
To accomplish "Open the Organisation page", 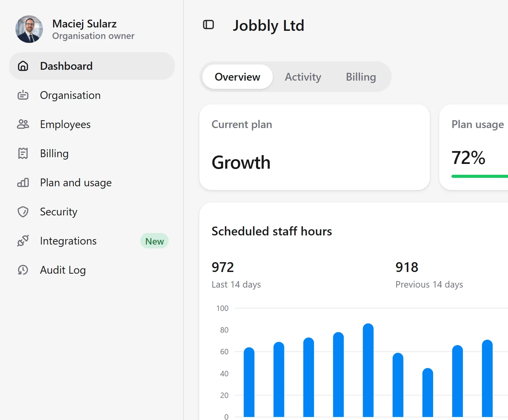I will (92, 95).
